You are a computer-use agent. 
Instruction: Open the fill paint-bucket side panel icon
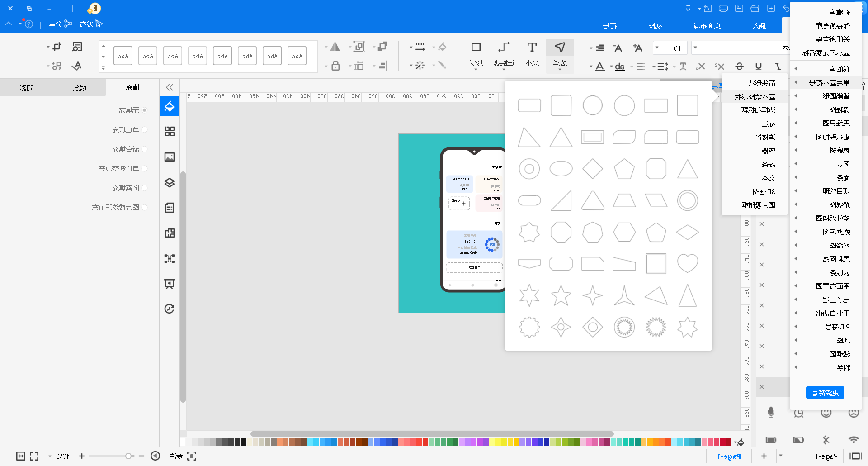170,107
